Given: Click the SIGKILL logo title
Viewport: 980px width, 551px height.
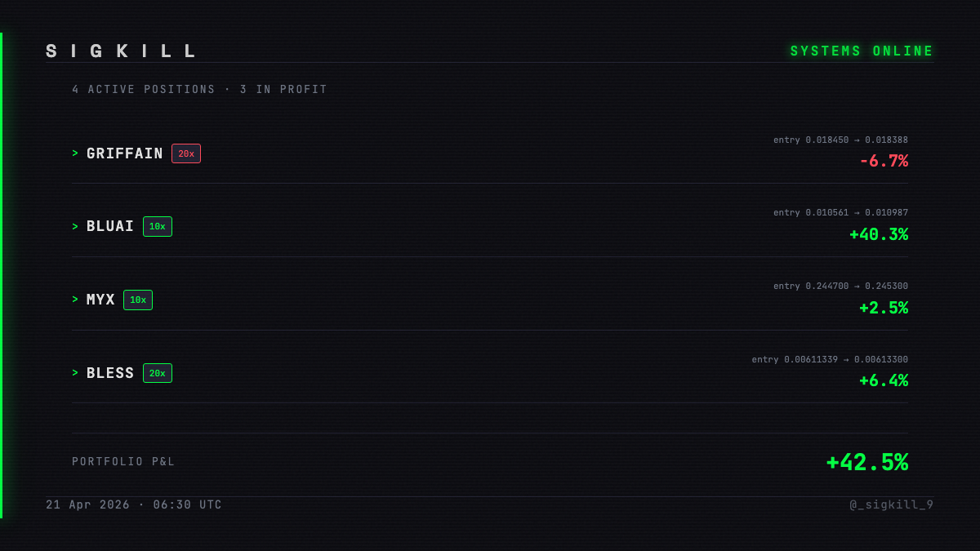Looking at the screenshot, I should [x=121, y=51].
